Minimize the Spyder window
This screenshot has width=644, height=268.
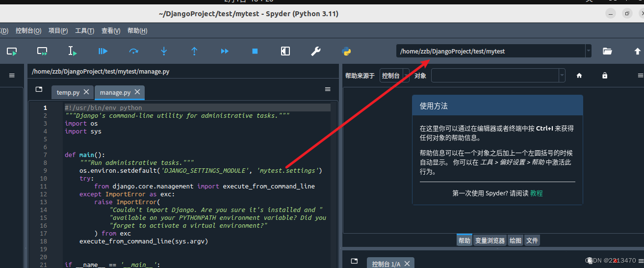(611, 13)
